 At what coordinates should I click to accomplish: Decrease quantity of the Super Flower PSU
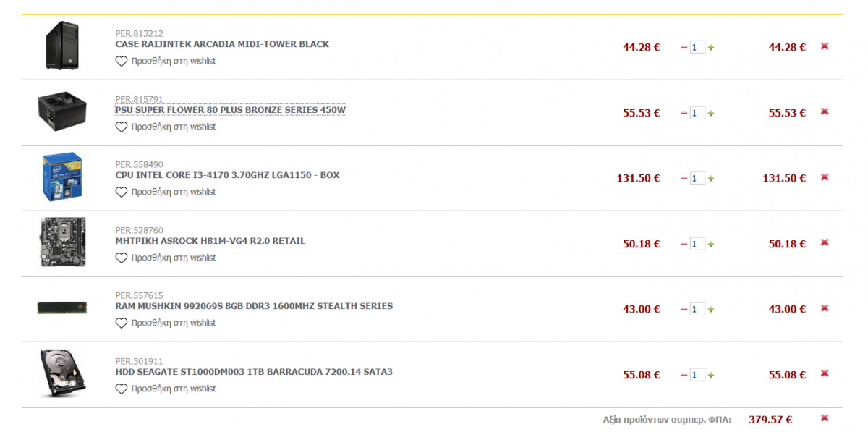tap(684, 114)
